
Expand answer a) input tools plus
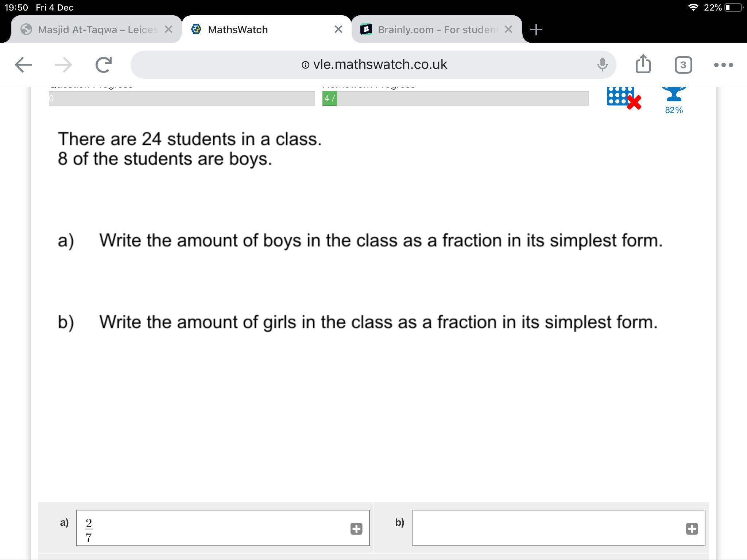[x=356, y=529]
